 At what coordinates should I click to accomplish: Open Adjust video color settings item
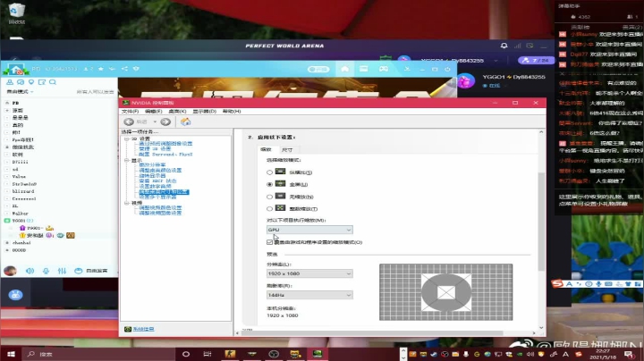(x=160, y=208)
